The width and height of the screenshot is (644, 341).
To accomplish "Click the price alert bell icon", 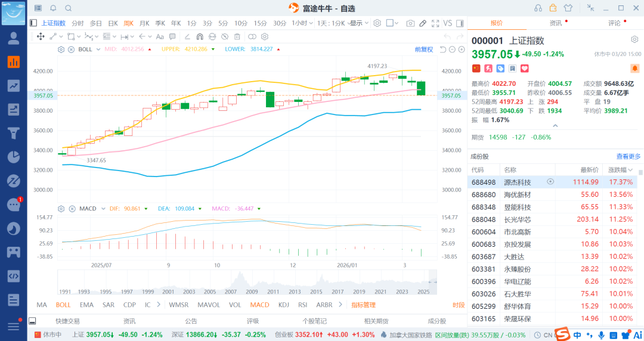I will [x=634, y=68].
